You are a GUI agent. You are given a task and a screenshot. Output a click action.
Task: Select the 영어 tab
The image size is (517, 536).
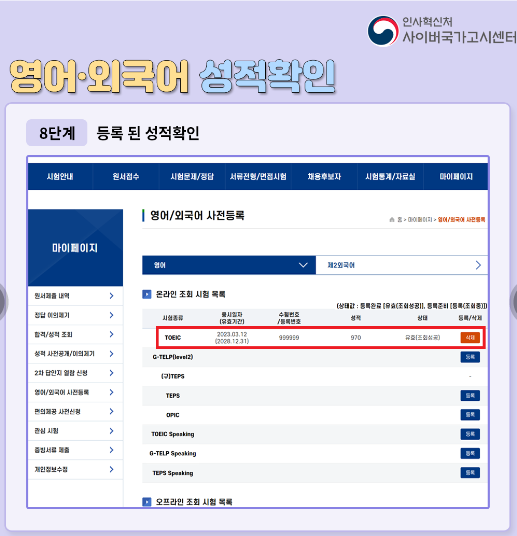229,265
